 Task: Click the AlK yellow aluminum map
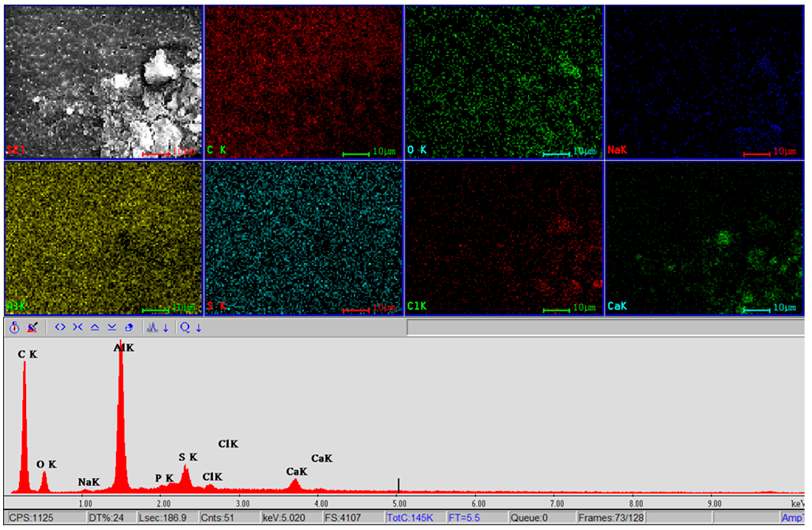pyautogui.click(x=104, y=238)
